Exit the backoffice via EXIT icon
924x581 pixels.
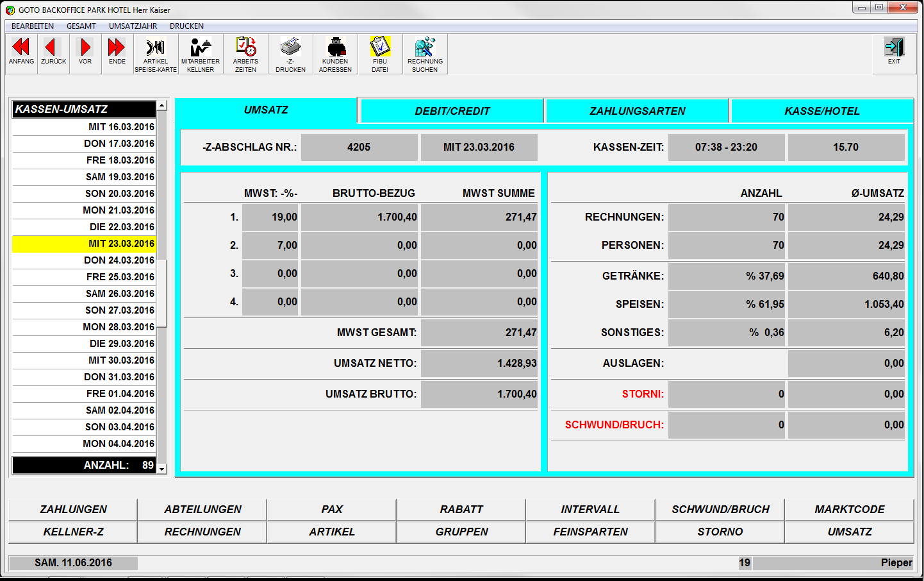[894, 51]
